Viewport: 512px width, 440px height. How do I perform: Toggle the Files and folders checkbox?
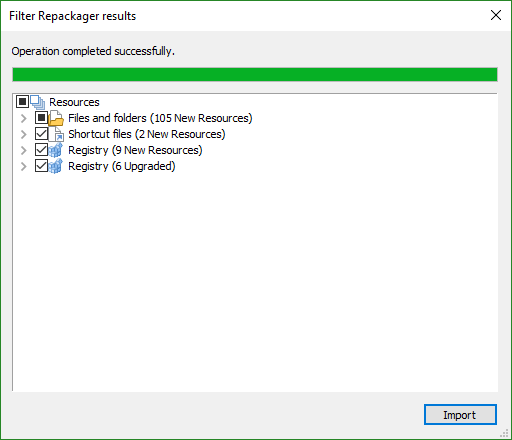click(41, 117)
